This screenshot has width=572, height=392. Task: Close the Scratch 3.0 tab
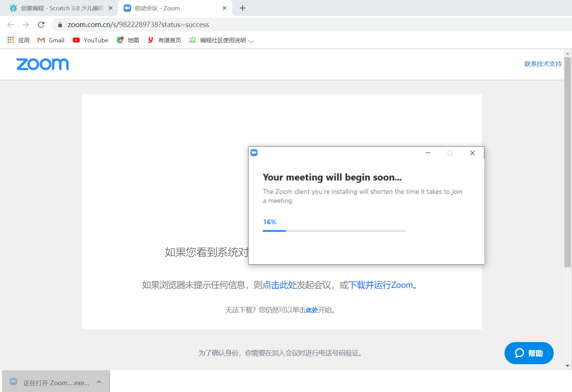point(111,8)
